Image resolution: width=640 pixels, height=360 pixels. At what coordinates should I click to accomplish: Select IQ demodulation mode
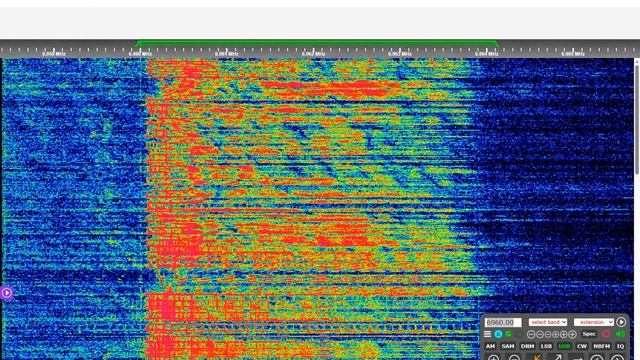[x=620, y=346]
